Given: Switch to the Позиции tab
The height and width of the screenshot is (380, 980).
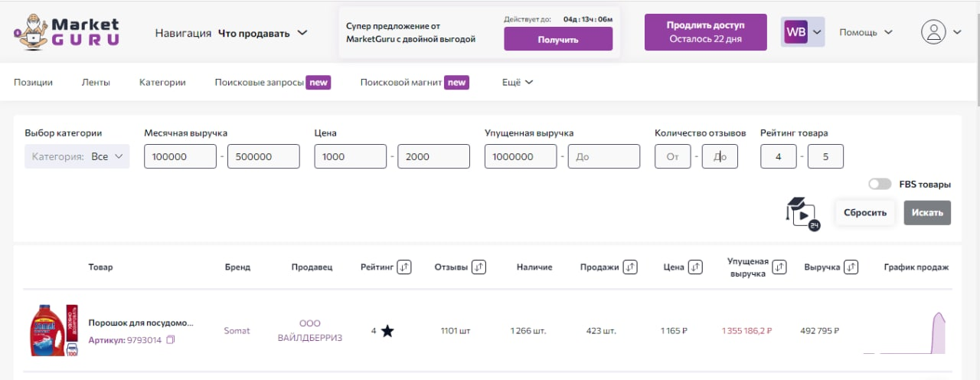Looking at the screenshot, I should point(33,82).
